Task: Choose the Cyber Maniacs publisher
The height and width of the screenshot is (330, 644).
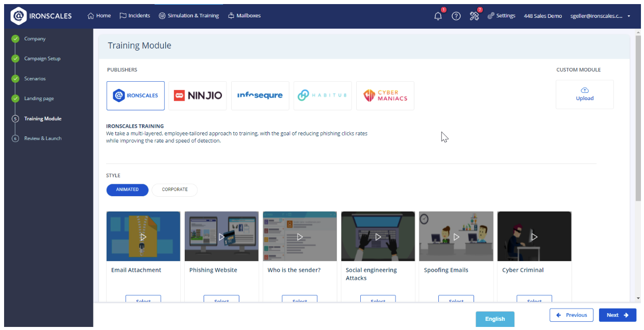Action: [x=385, y=96]
